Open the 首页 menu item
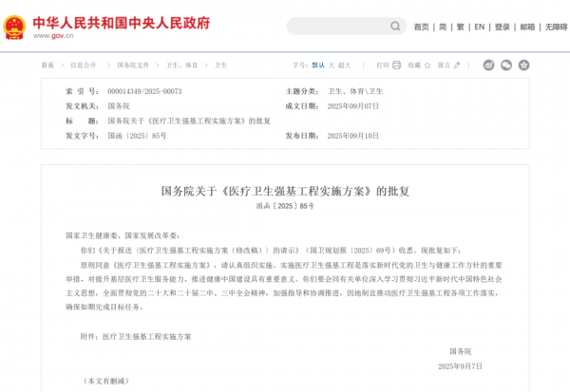Screen dimensions: 570x392 click(421, 27)
